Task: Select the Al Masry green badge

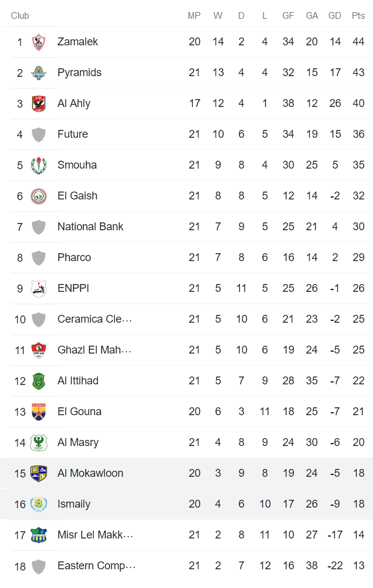Action: coord(37,442)
